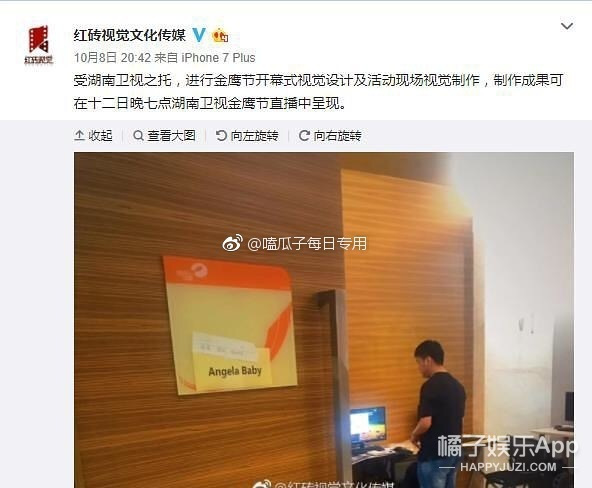
Task: Click the iPhone 7 Plus source link
Action: pos(218,58)
